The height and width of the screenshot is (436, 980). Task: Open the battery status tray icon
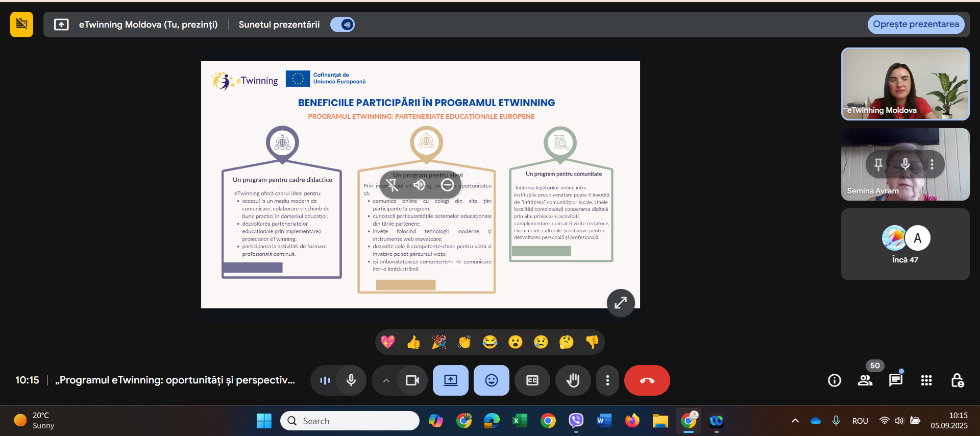[x=915, y=421]
